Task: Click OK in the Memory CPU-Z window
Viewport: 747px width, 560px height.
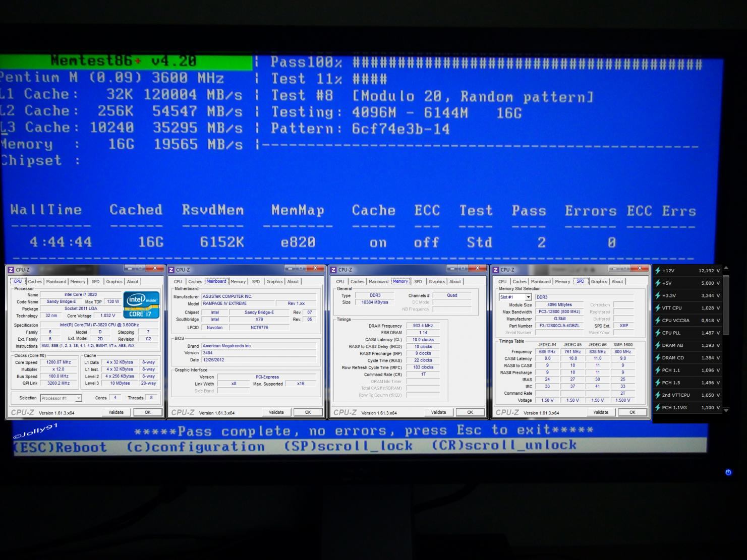Action: (x=470, y=412)
